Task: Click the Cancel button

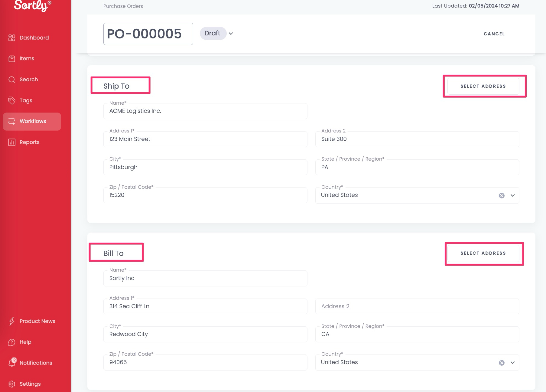Action: [494, 34]
